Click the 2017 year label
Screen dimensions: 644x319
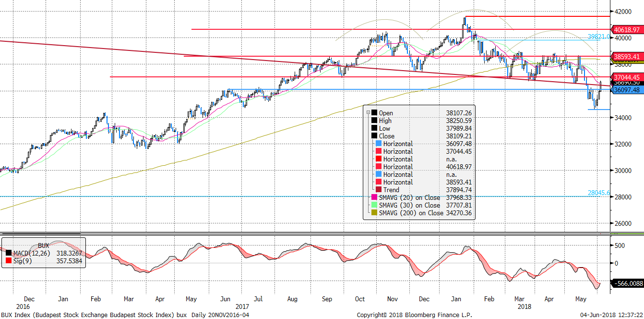point(242,306)
